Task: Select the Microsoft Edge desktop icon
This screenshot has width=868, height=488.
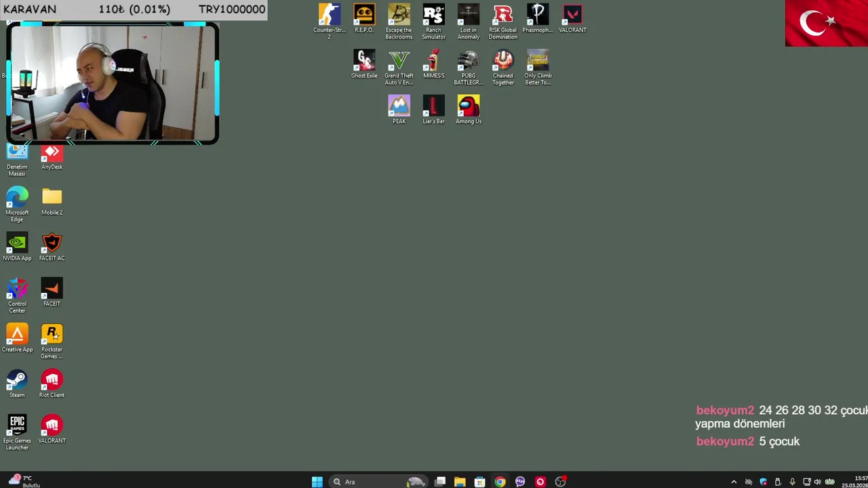Action: click(17, 204)
